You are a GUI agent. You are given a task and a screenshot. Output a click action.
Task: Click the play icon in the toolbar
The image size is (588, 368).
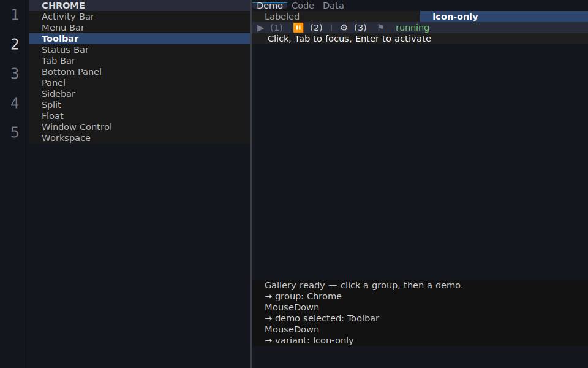coord(261,28)
